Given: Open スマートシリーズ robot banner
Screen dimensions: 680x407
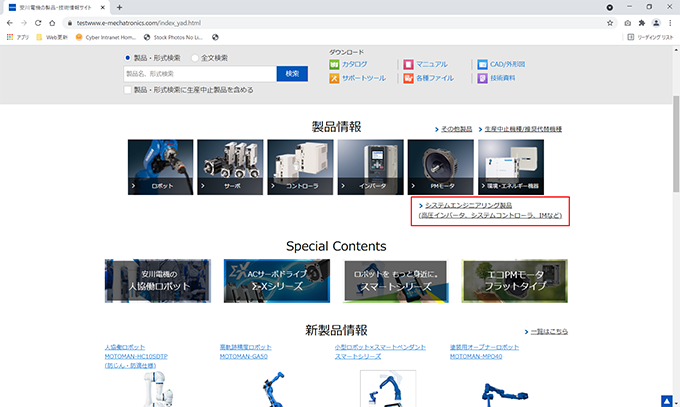Looking at the screenshot, I should pos(396,281).
